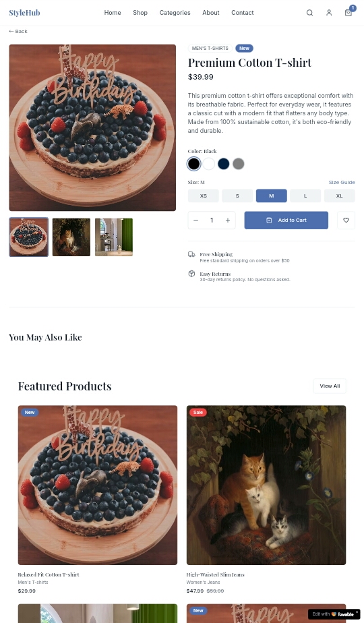Image resolution: width=364 pixels, height=623 pixels.
Task: Open the user account icon
Action: tap(329, 13)
